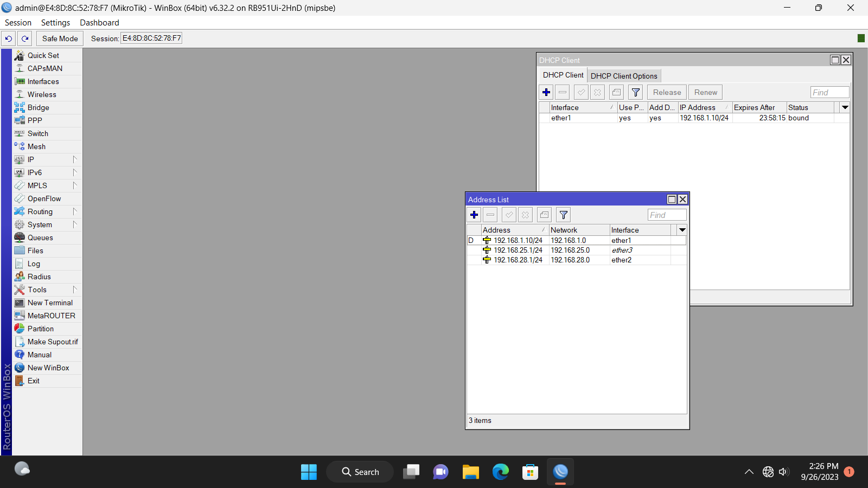Toggle Safe Mode

(x=60, y=38)
